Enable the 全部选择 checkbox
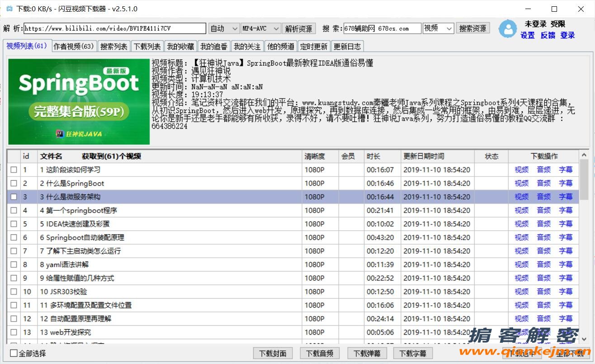Image resolution: width=595 pixels, height=364 pixels. point(14,353)
